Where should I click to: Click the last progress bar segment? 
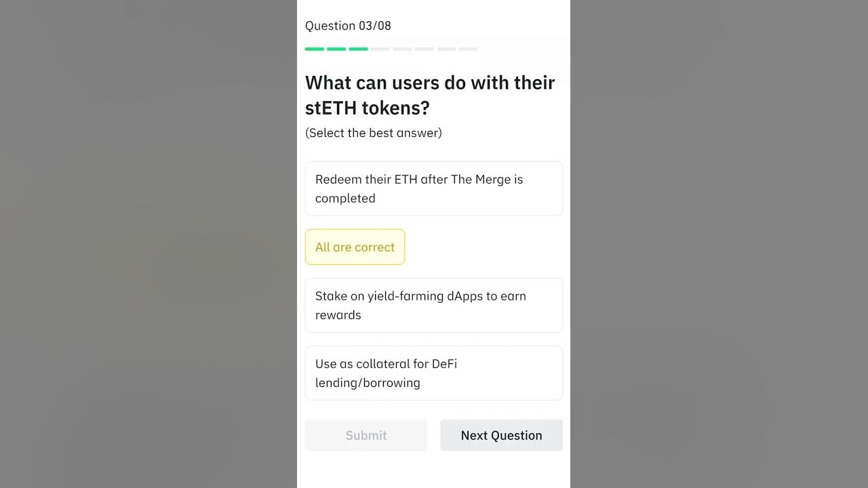[469, 49]
